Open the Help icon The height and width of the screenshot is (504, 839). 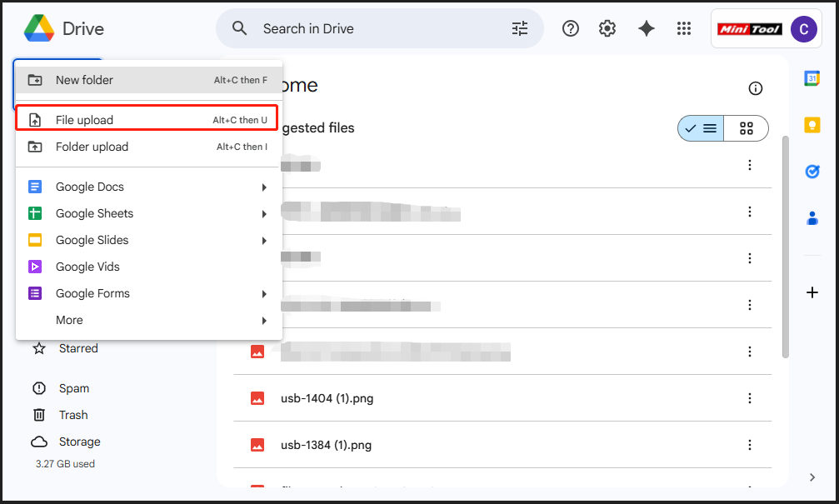tap(571, 28)
